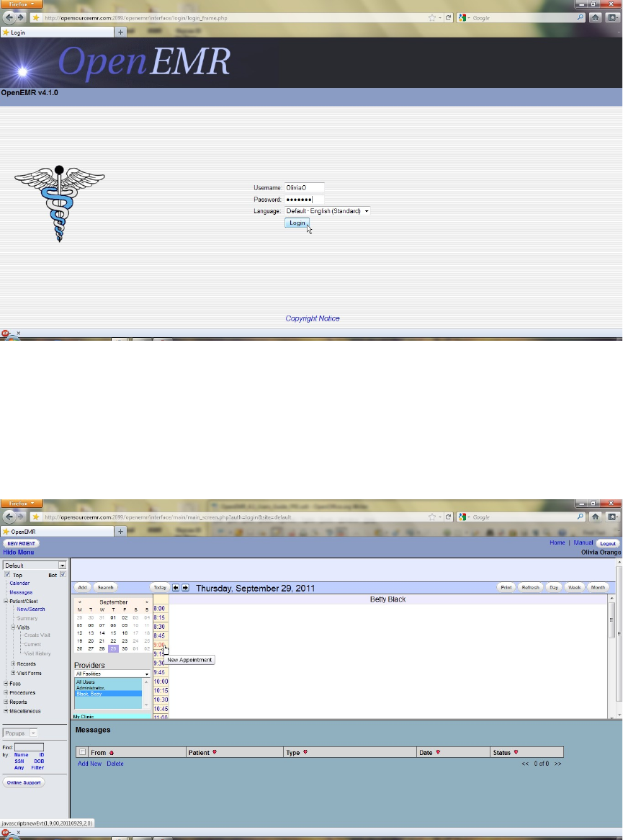Click the Find patient input field
Image resolution: width=623 pixels, height=840 pixels.
29,747
